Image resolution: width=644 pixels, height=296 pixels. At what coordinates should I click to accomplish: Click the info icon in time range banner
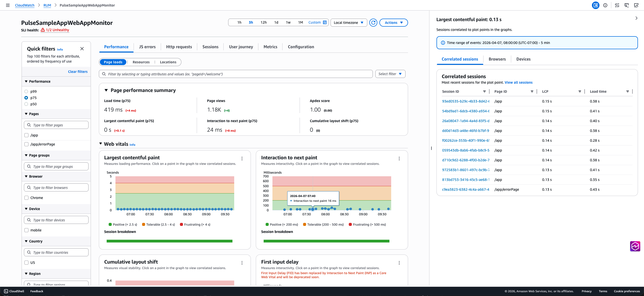point(443,43)
